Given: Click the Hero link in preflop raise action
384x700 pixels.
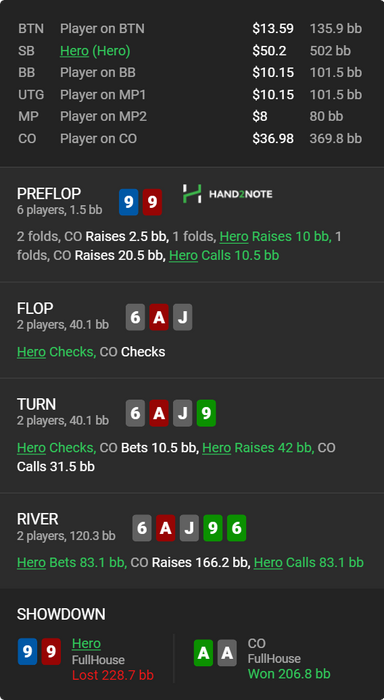Looking at the screenshot, I should click(234, 237).
